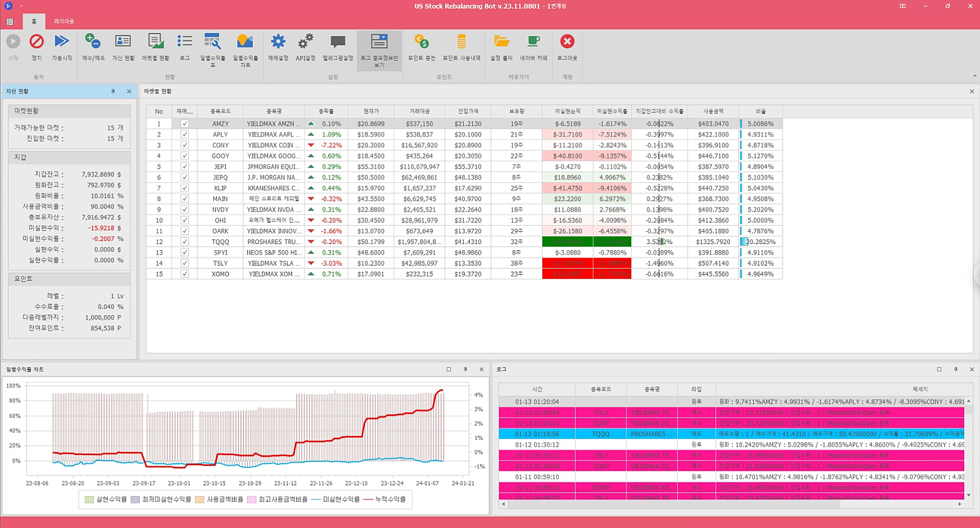Click log horizontal scrollbar left arrow

[503, 504]
